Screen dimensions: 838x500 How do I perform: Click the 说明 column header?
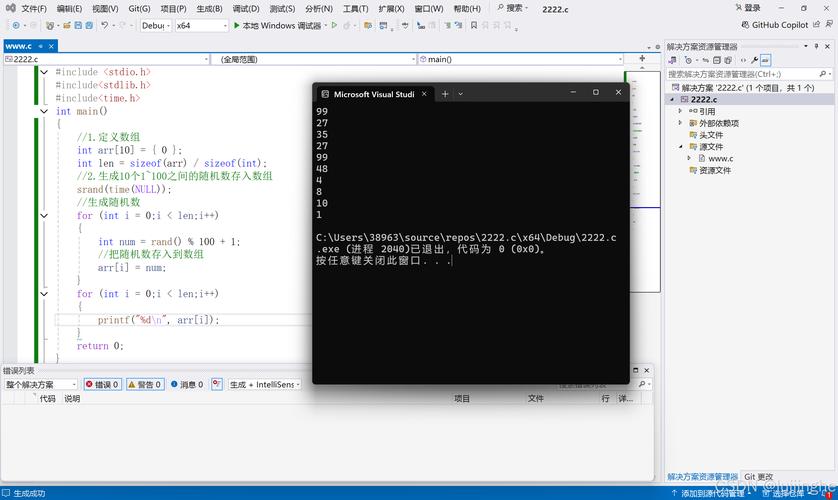coord(72,399)
